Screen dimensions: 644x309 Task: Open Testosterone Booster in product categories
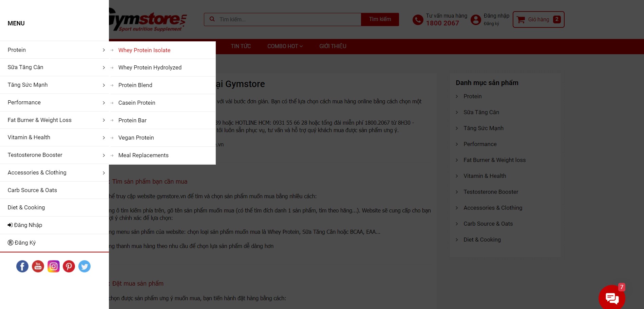[x=491, y=192]
